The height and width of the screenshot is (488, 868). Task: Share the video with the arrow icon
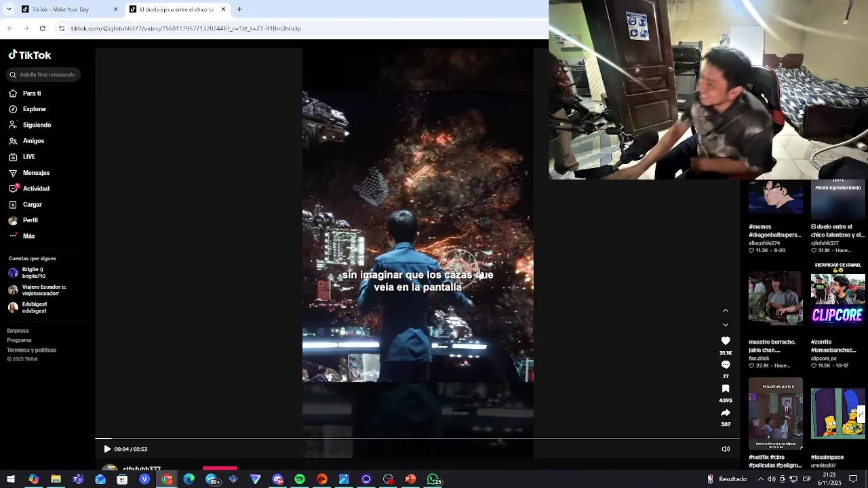tap(726, 413)
